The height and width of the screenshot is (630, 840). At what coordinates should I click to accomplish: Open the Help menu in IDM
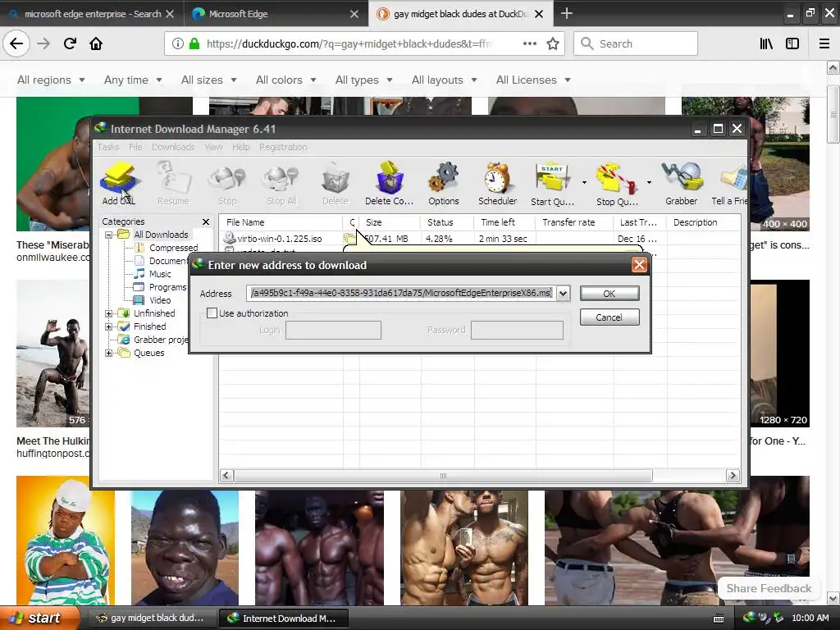coord(241,147)
